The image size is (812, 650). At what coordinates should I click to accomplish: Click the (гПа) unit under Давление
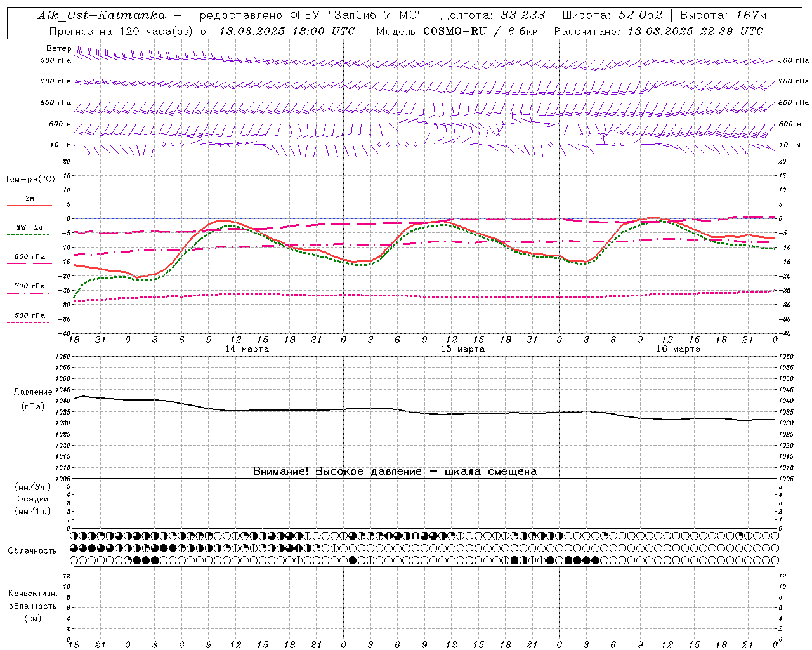[x=33, y=406]
